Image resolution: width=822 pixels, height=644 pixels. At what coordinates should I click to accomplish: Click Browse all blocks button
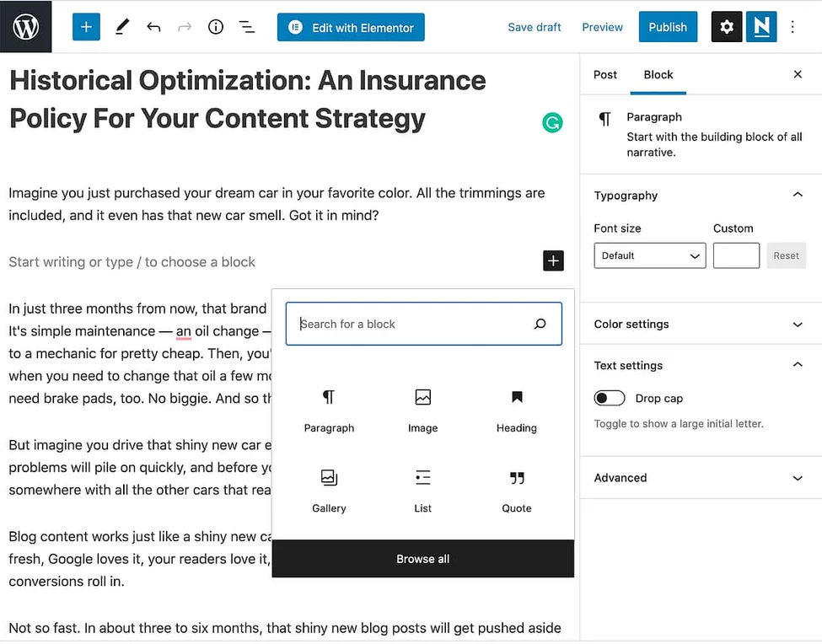pyautogui.click(x=423, y=559)
